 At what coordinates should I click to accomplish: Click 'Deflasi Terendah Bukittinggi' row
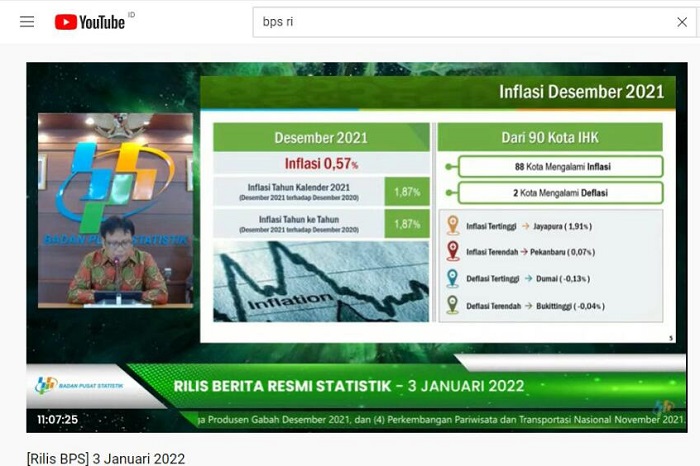(x=535, y=306)
